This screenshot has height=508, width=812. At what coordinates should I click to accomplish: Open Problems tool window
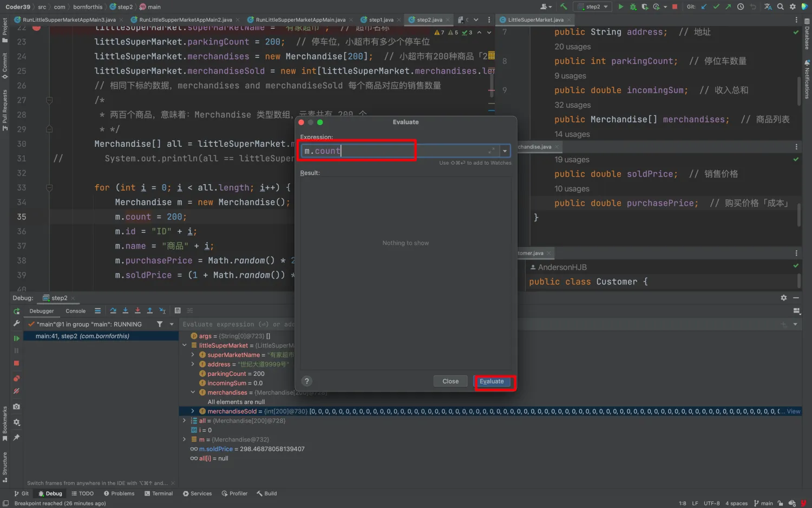pos(119,493)
